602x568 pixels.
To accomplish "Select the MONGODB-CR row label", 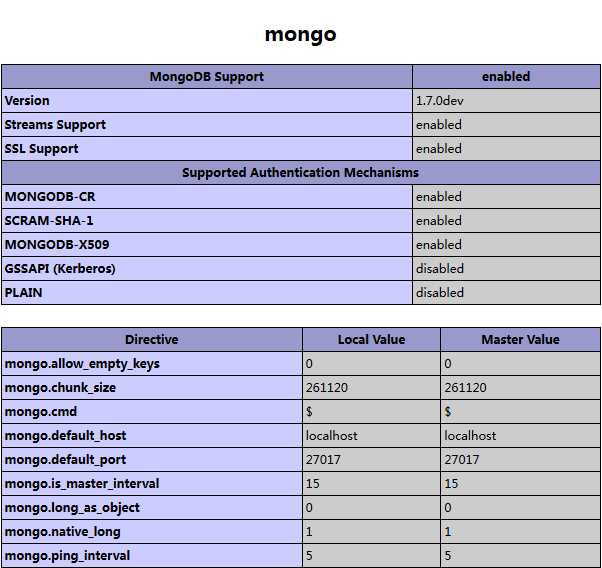I will click(x=50, y=197).
